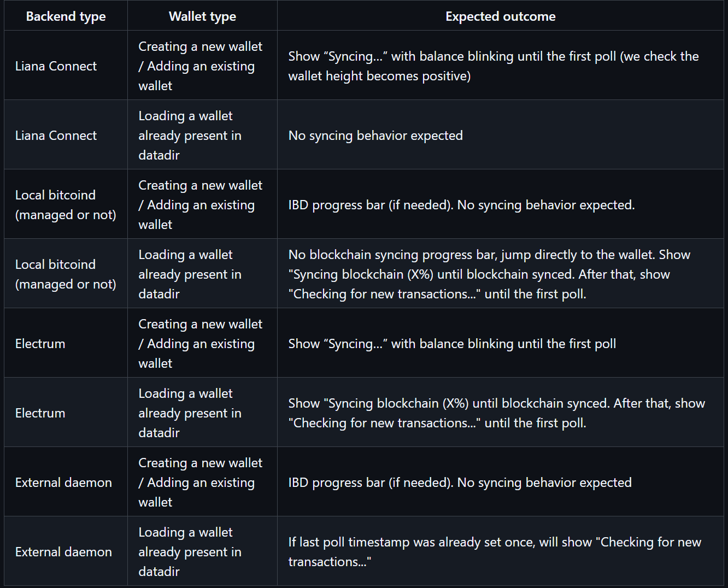Click the Backend type column header

tap(66, 16)
